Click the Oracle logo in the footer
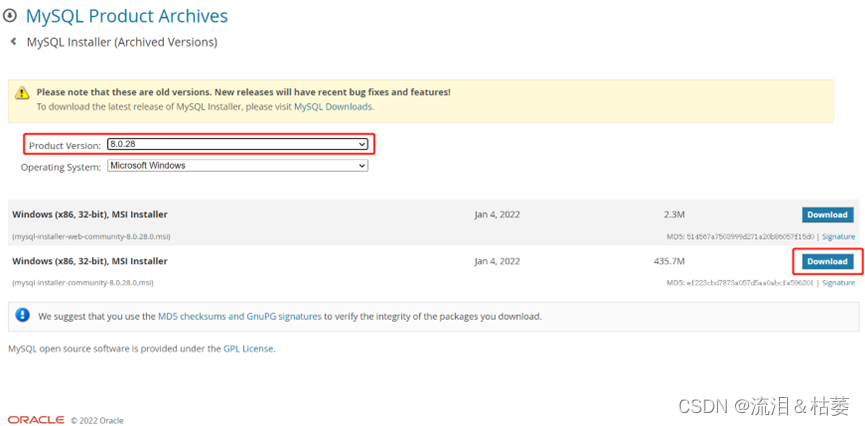 tap(36, 420)
